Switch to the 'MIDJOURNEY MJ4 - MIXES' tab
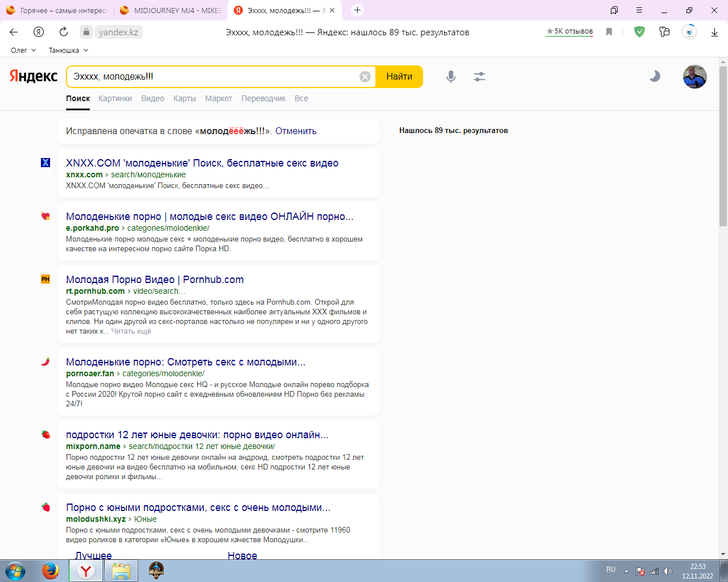Screen dimensions: 728x582 [x=171, y=10]
